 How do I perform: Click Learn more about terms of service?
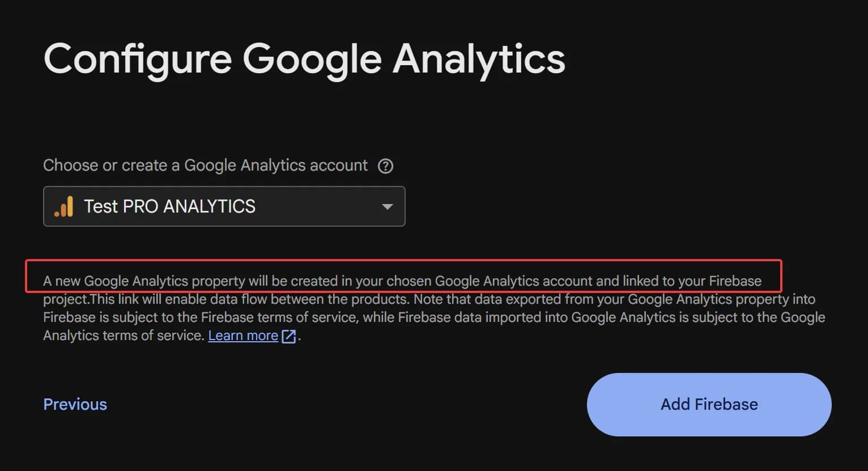242,336
